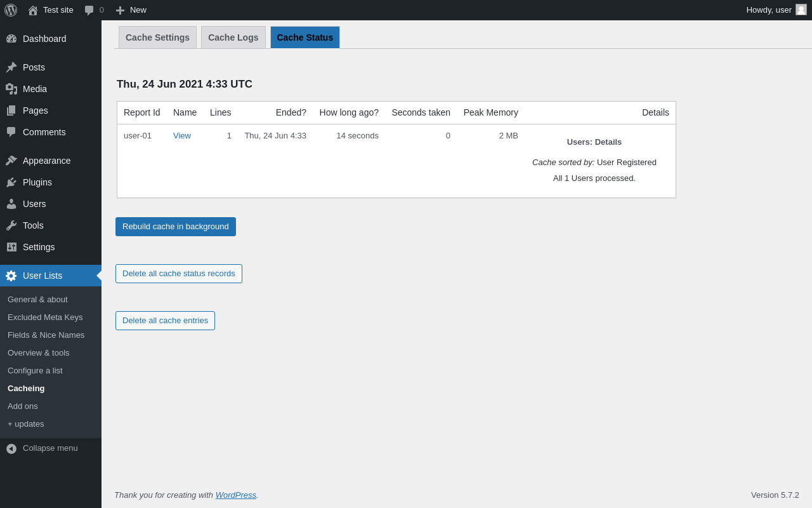Click the Comments speech bubble sidebar icon

pos(11,132)
